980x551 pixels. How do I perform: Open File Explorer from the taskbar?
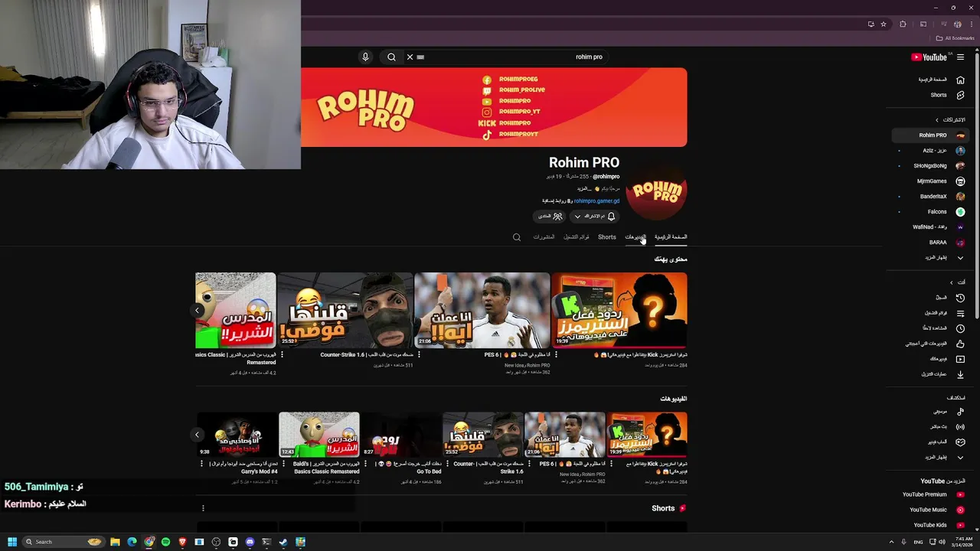pyautogui.click(x=115, y=542)
